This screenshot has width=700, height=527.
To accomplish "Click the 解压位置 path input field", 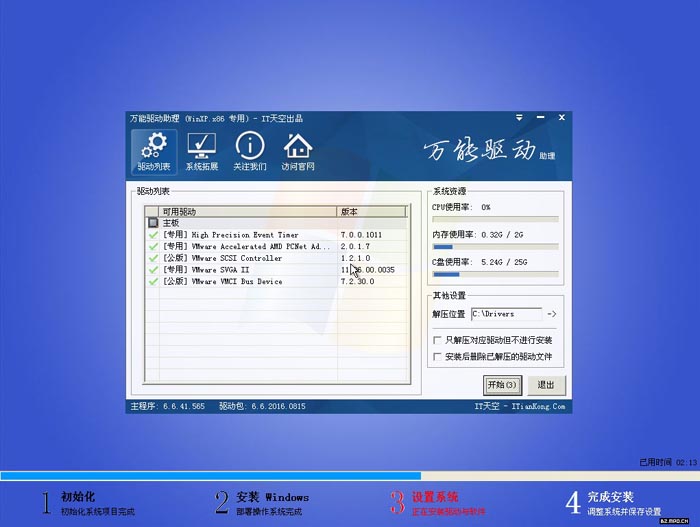I will 505,314.
